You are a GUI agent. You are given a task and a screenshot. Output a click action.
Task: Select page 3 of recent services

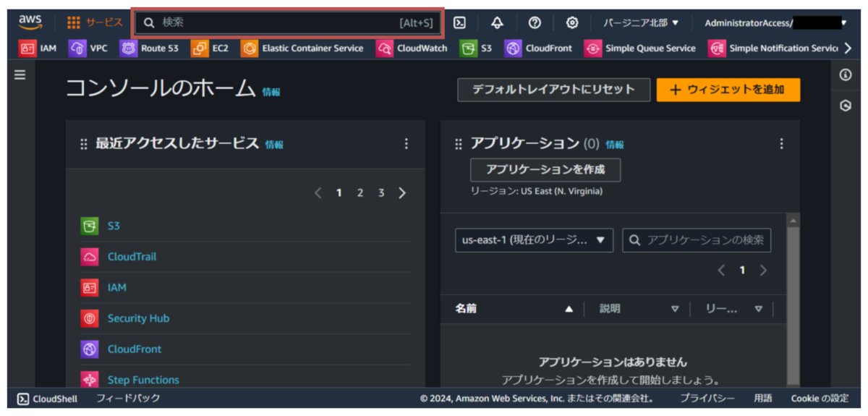pyautogui.click(x=381, y=193)
